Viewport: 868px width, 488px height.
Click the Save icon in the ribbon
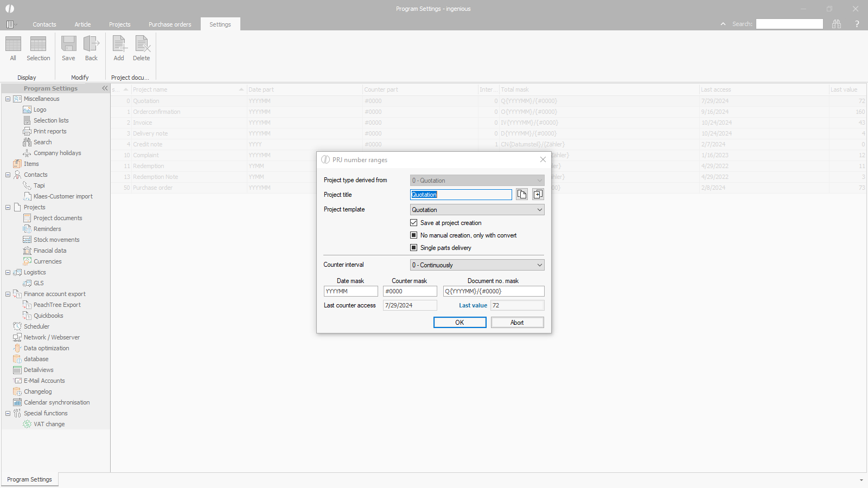[68, 44]
